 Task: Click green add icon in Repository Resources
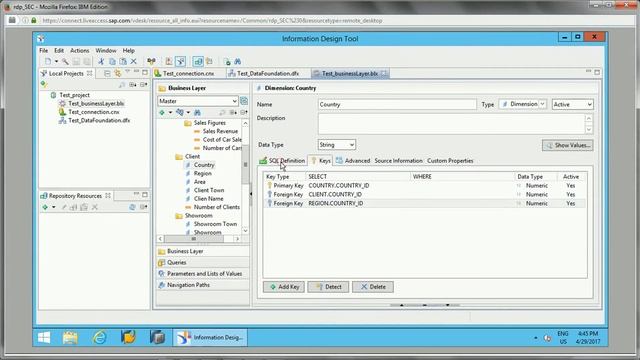pos(45,207)
